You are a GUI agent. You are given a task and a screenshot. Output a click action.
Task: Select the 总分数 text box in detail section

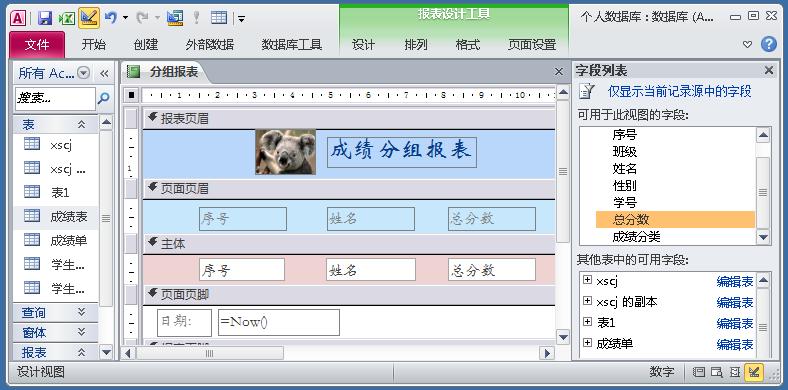coord(491,270)
